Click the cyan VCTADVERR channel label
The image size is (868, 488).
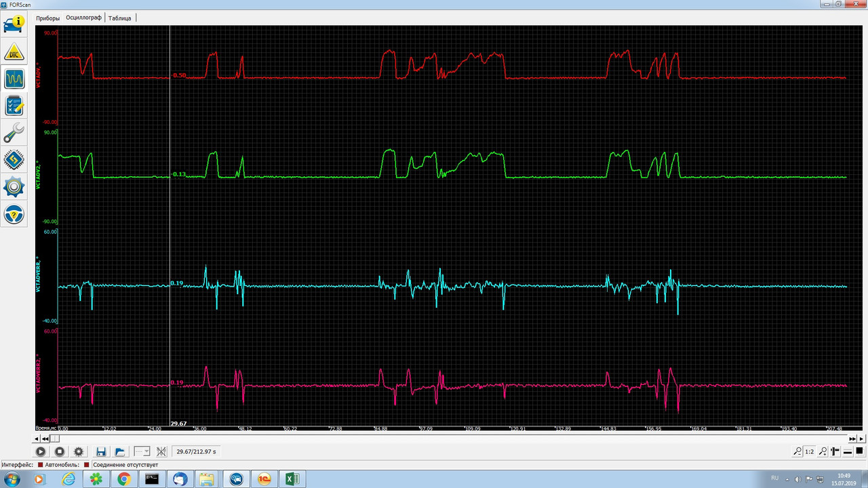(x=39, y=274)
